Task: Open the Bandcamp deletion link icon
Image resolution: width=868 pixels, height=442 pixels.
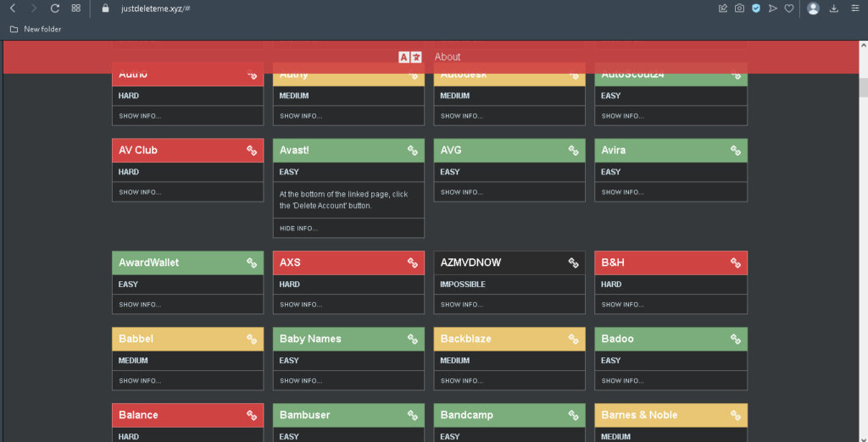Action: pos(574,416)
